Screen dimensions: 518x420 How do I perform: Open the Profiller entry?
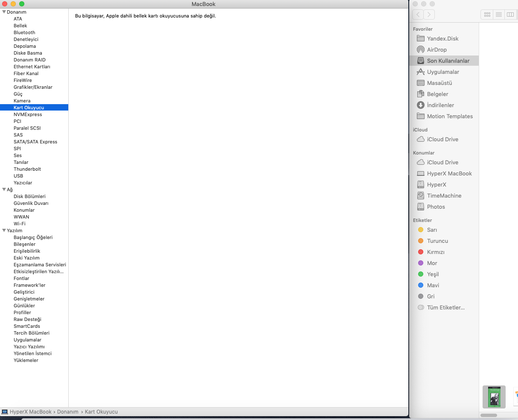point(22,312)
